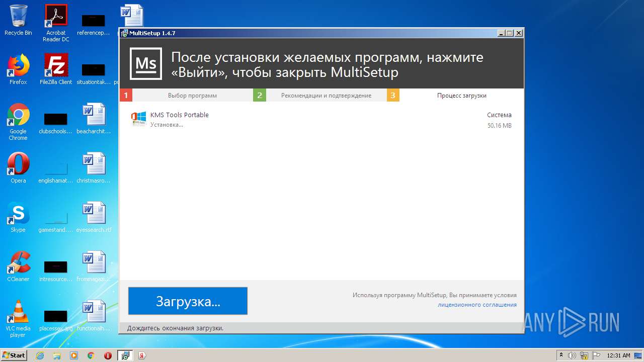This screenshot has width=644, height=362.
Task: Open Internet Explorer from the taskbar
Action: (x=40, y=355)
